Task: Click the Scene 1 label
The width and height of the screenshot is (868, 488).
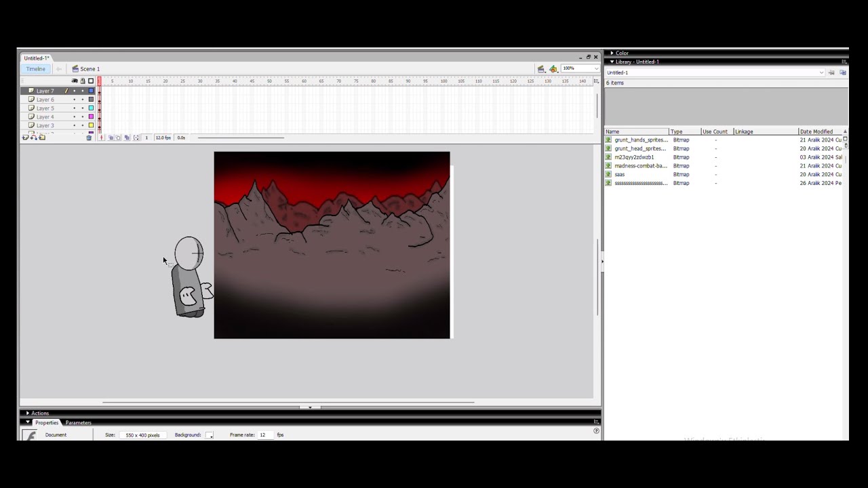Action: tap(90, 68)
